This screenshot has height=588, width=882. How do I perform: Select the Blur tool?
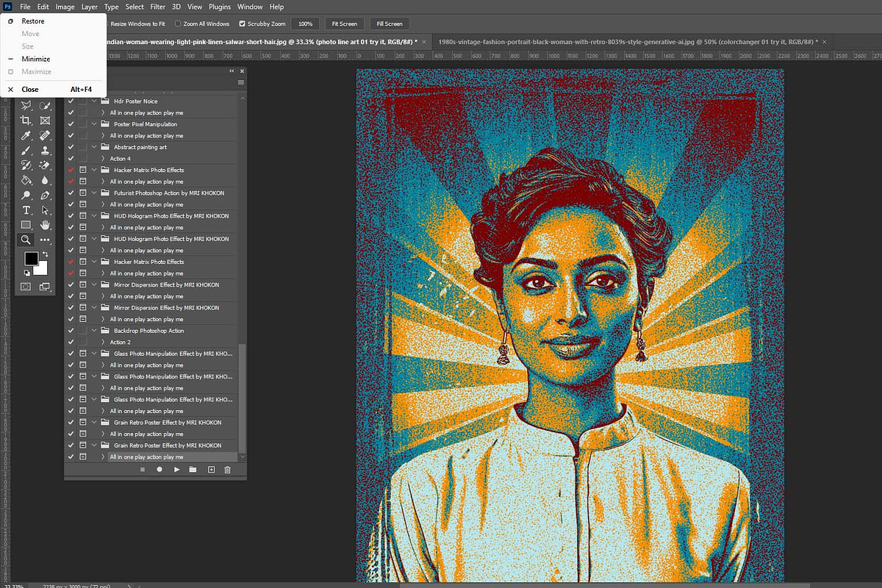pos(45,180)
